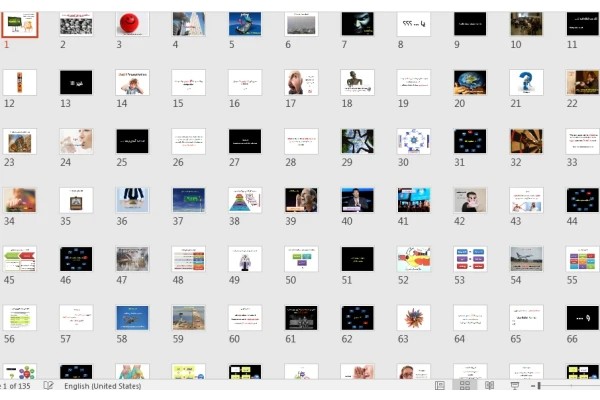600x400 pixels.
Task: Open the spell check icon in status bar
Action: pyautogui.click(x=49, y=385)
